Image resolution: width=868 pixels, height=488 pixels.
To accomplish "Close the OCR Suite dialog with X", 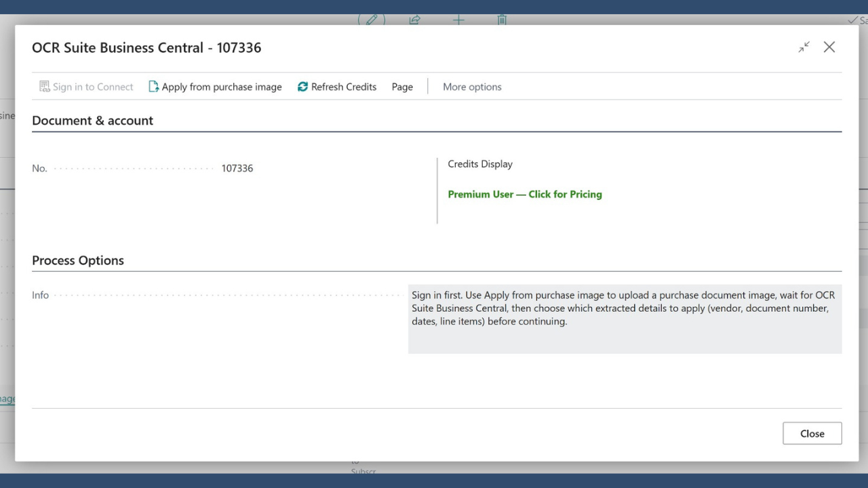I will [x=829, y=47].
